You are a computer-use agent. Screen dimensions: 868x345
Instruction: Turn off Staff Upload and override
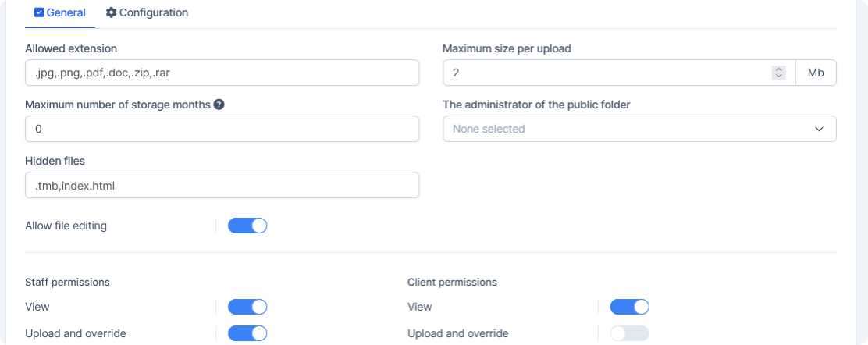coord(247,333)
